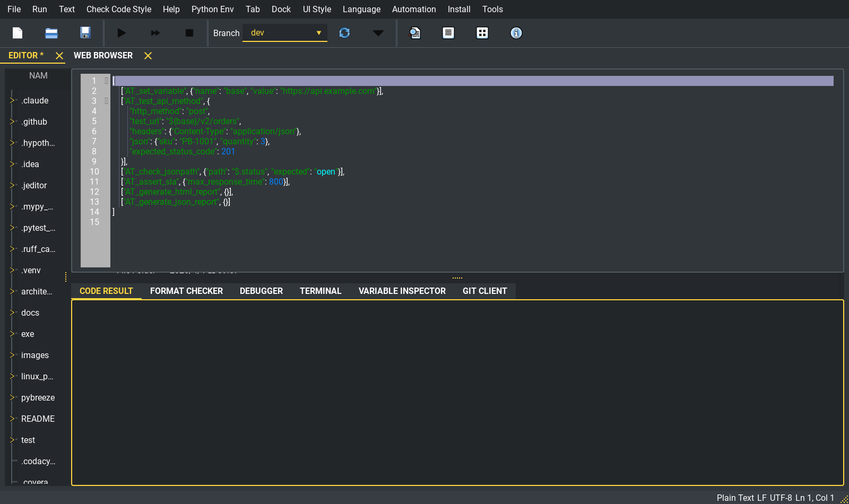This screenshot has width=849, height=504.
Task: Expand the .github folder arrow
Action: [x=13, y=121]
